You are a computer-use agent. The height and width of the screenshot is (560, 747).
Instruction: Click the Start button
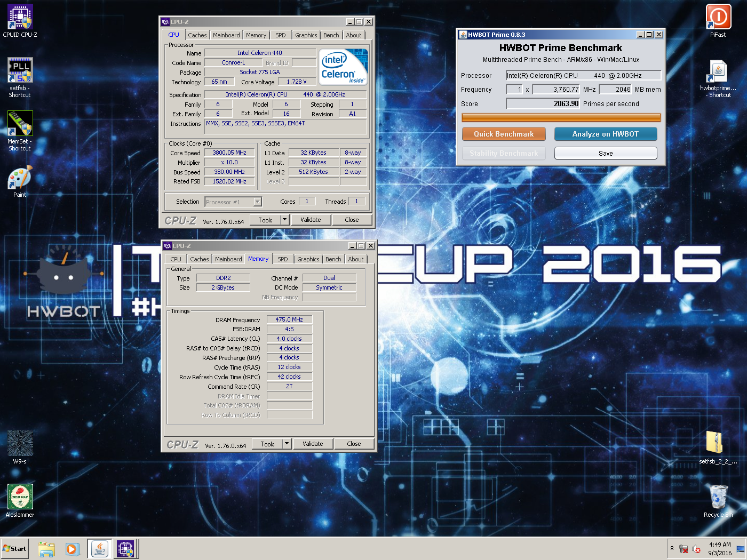coord(14,548)
